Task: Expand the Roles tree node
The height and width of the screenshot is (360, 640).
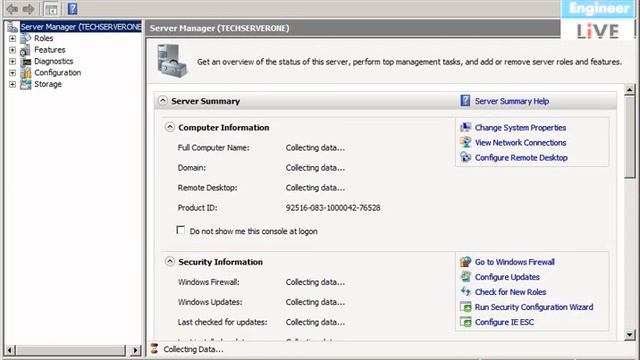Action: tap(13, 38)
